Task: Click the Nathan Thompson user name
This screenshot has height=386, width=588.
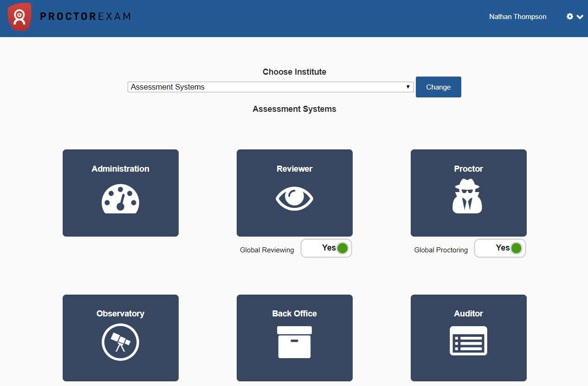Action: click(x=517, y=17)
